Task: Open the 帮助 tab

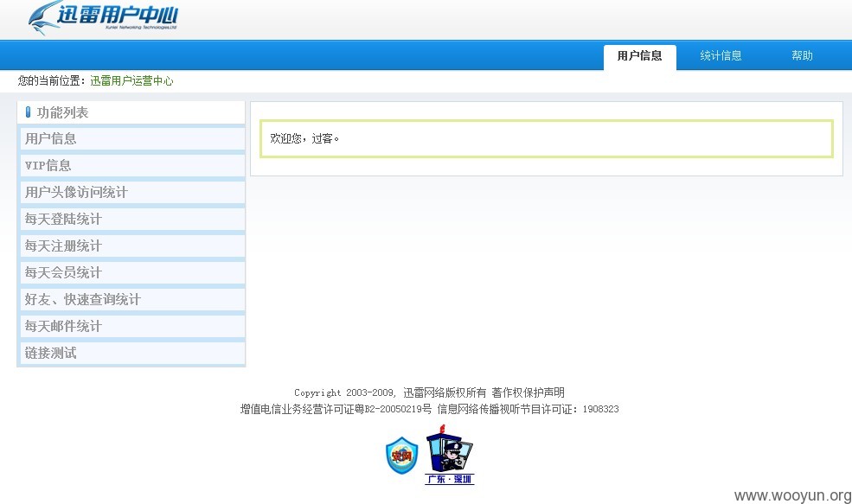Action: (802, 56)
